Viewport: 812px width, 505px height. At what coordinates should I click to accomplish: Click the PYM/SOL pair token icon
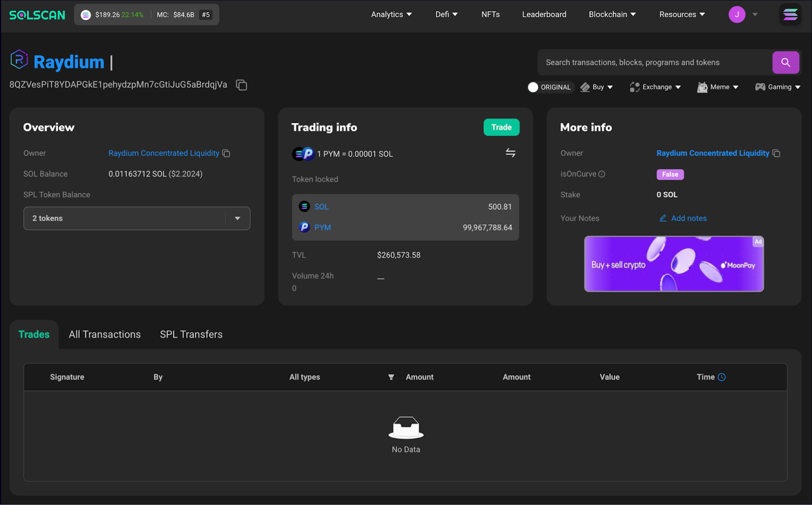click(x=303, y=154)
